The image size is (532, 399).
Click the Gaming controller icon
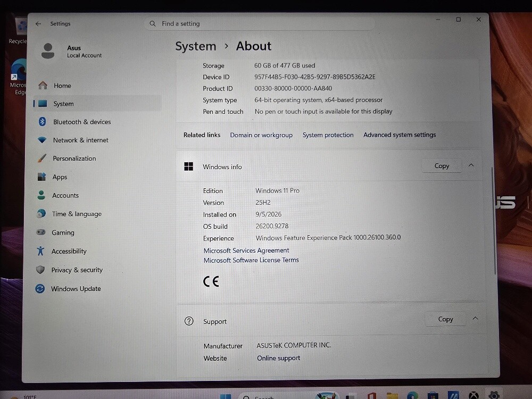tap(41, 232)
